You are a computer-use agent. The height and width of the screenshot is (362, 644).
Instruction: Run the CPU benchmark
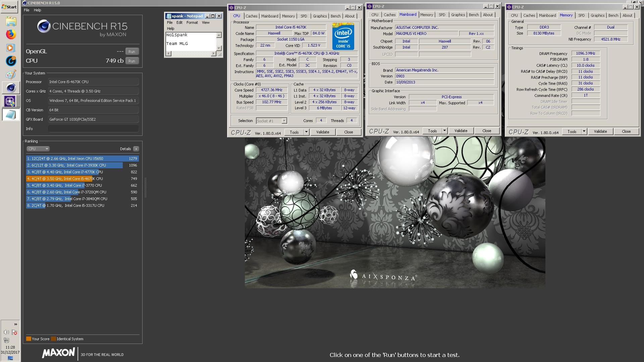(132, 61)
